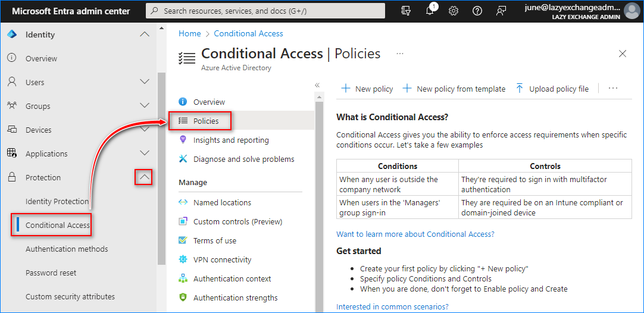
Task: Click the Conditional Access checklist title icon
Action: click(x=187, y=58)
